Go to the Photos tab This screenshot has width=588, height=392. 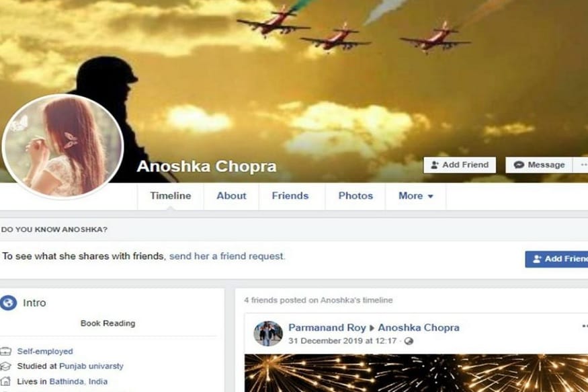[355, 196]
